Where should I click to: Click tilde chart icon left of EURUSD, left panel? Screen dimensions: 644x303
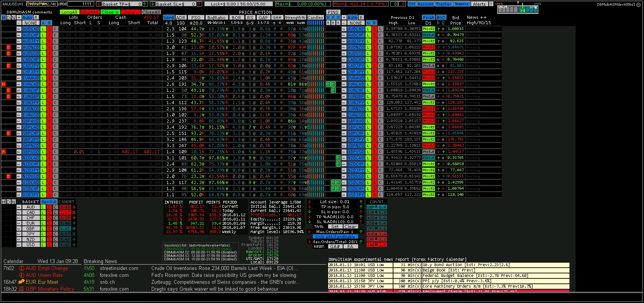point(18,115)
